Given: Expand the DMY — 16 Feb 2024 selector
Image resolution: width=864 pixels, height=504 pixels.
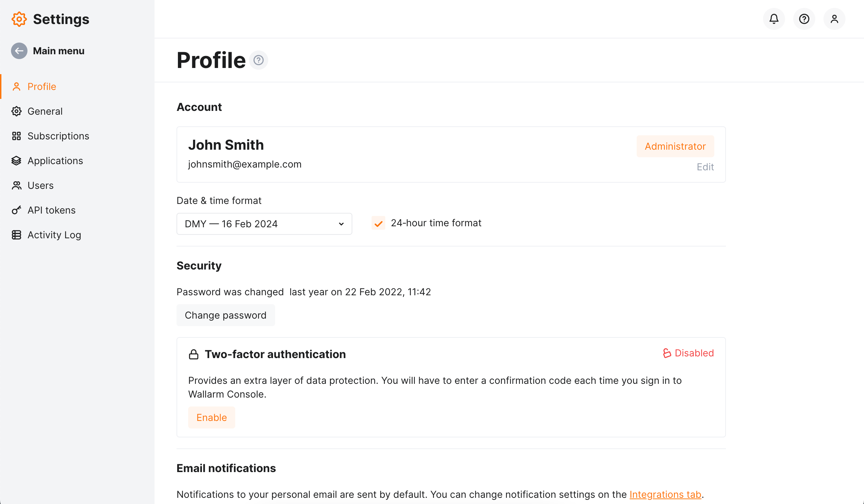Looking at the screenshot, I should [x=264, y=224].
